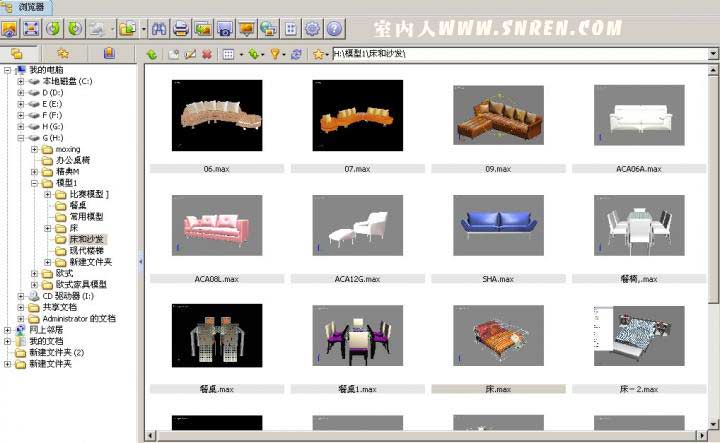Click the rotate counter-clockwise icon
The image size is (720, 443).
53,29
